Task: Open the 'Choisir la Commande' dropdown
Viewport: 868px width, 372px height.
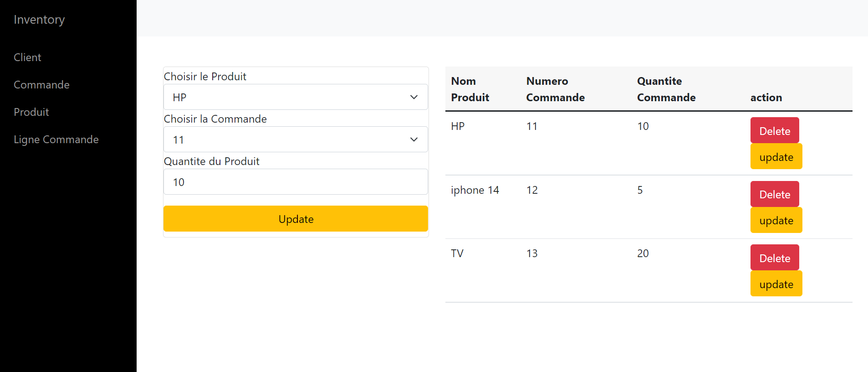Action: coord(295,139)
